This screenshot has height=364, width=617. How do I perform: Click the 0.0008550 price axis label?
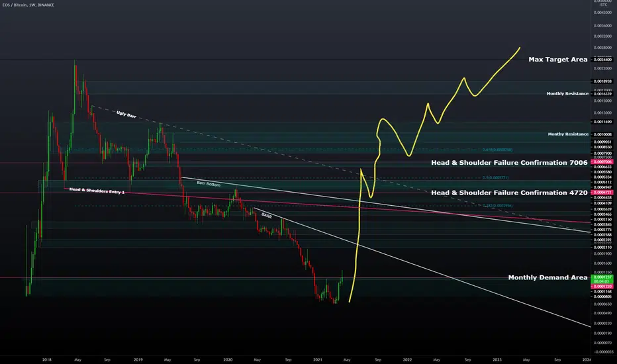click(602, 147)
